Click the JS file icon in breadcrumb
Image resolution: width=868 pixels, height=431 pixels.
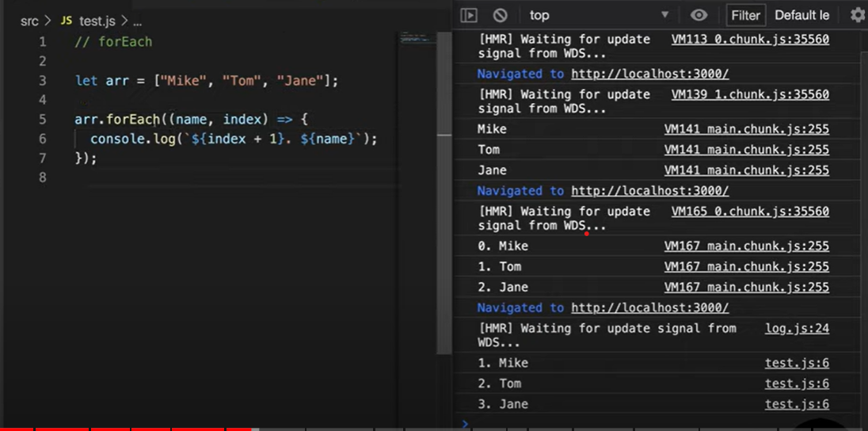67,21
